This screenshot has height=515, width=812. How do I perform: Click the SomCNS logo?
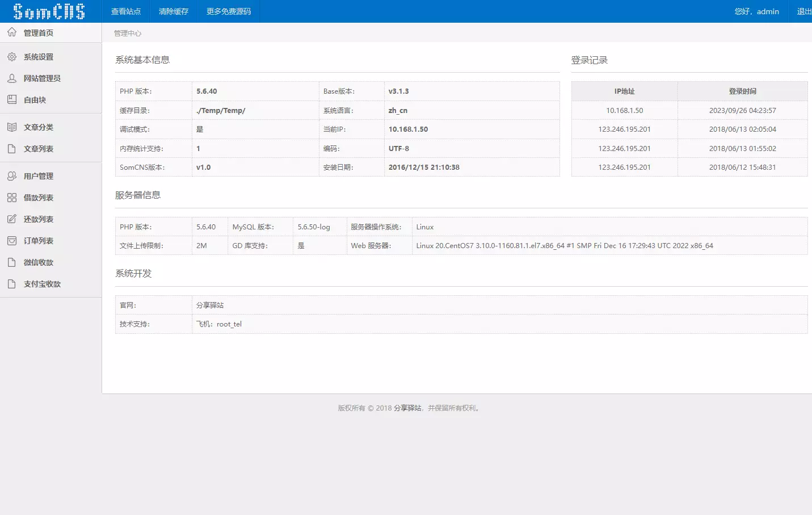49,11
